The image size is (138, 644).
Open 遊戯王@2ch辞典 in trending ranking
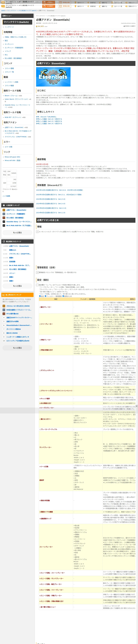coord(13,321)
